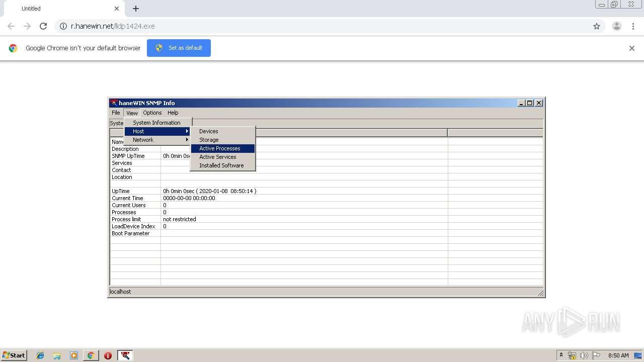Open the Action Center flag icon
This screenshot has height=362, width=644.
pos(596,355)
